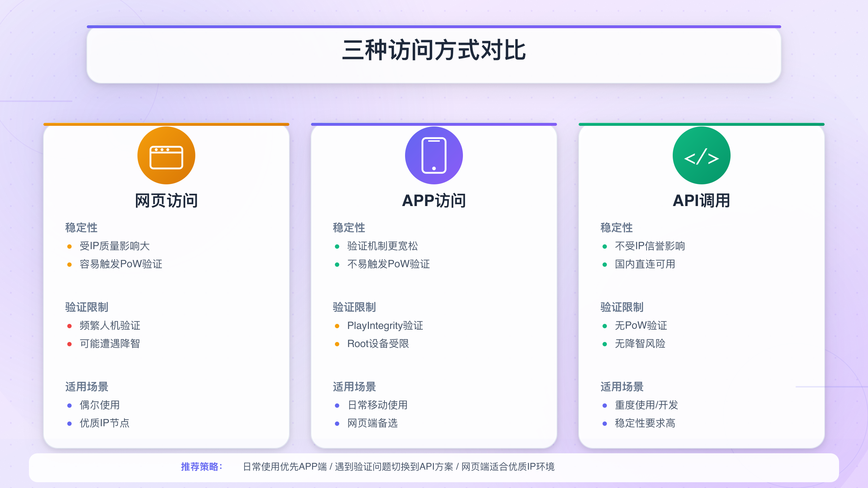Click the API调用 angle-bracket symbol
The image size is (868, 488).
pos(701,155)
